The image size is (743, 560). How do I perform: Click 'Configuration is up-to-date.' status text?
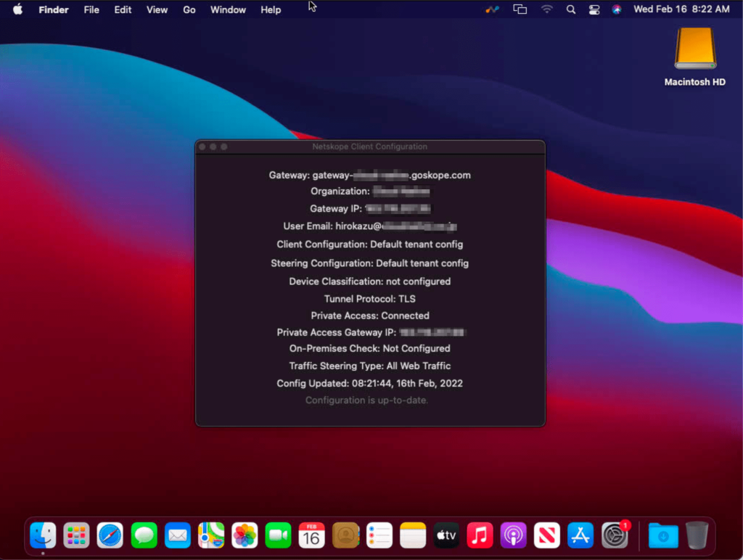point(366,400)
